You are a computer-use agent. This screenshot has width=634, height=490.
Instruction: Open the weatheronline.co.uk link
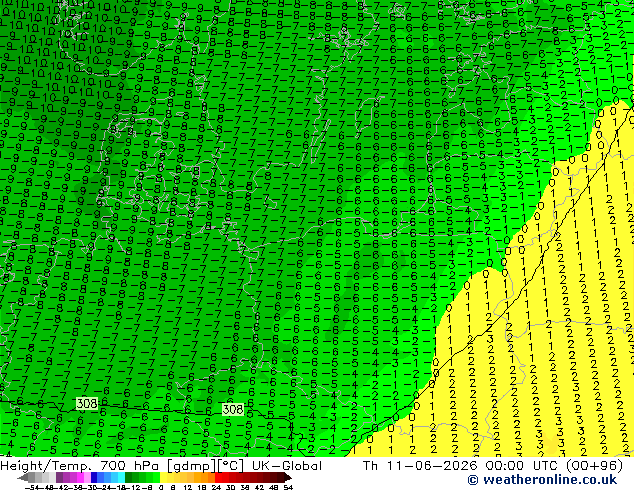pyautogui.click(x=542, y=480)
